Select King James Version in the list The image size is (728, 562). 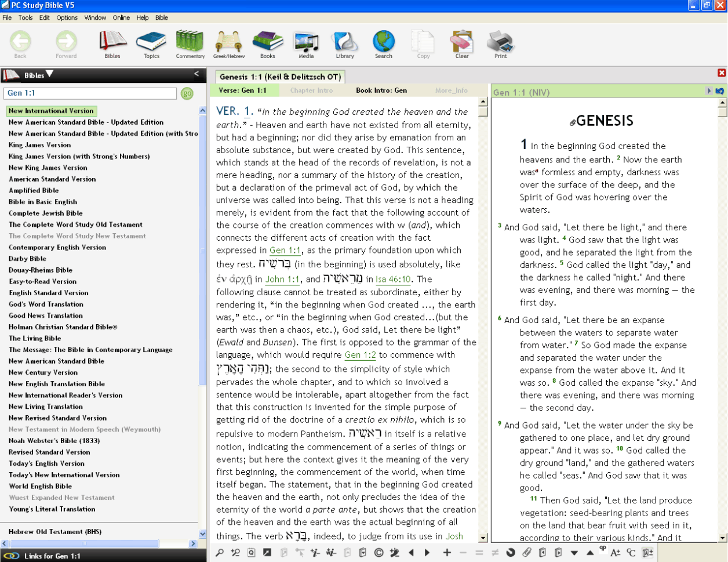[40, 145]
